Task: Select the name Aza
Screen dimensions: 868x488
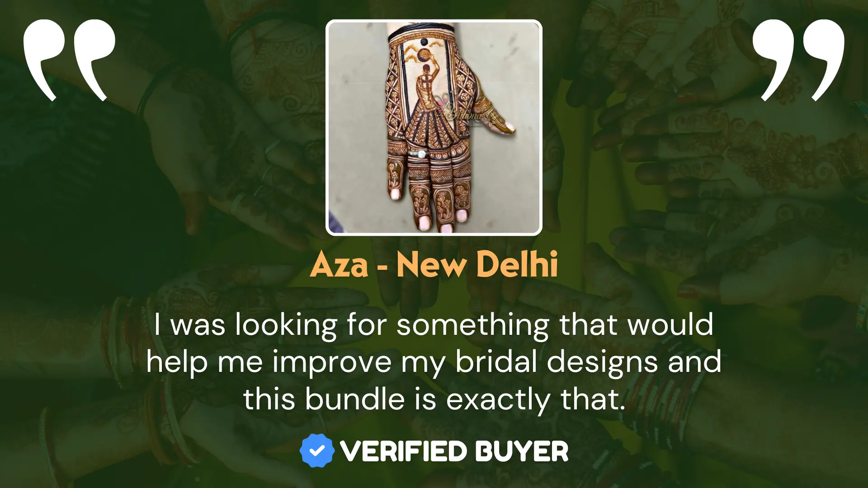Action: click(x=339, y=264)
